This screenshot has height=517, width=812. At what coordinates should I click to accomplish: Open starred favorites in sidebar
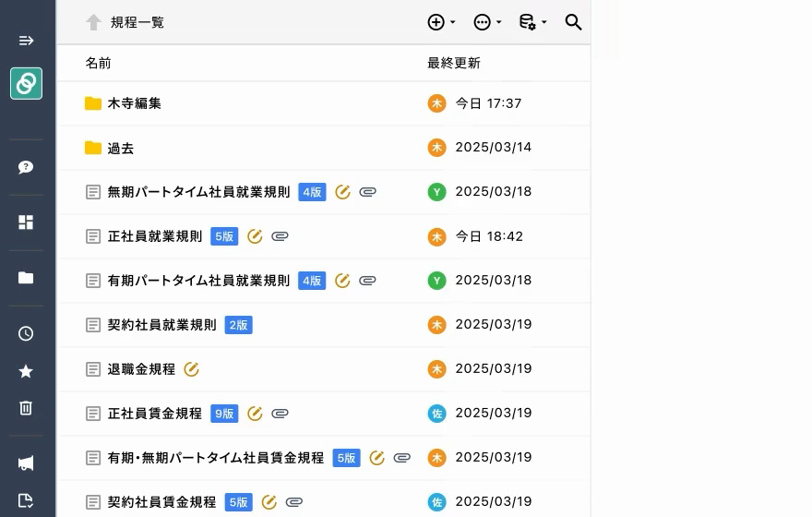(x=26, y=371)
